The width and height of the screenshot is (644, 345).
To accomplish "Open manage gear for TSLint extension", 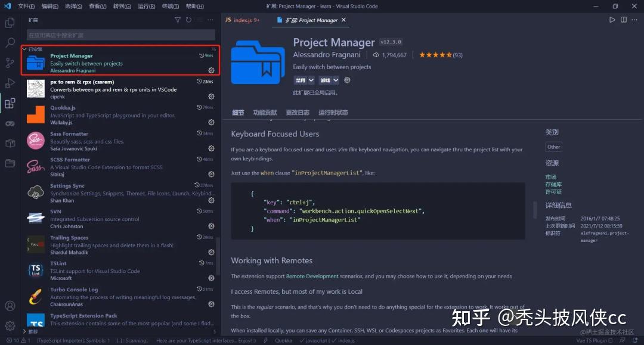I will (211, 278).
